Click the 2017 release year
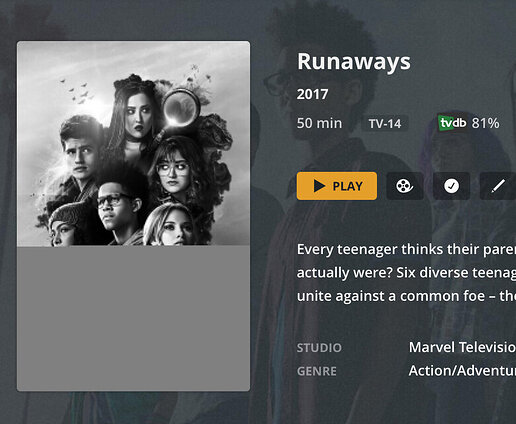Viewport: 516px width, 424px height. 313,94
